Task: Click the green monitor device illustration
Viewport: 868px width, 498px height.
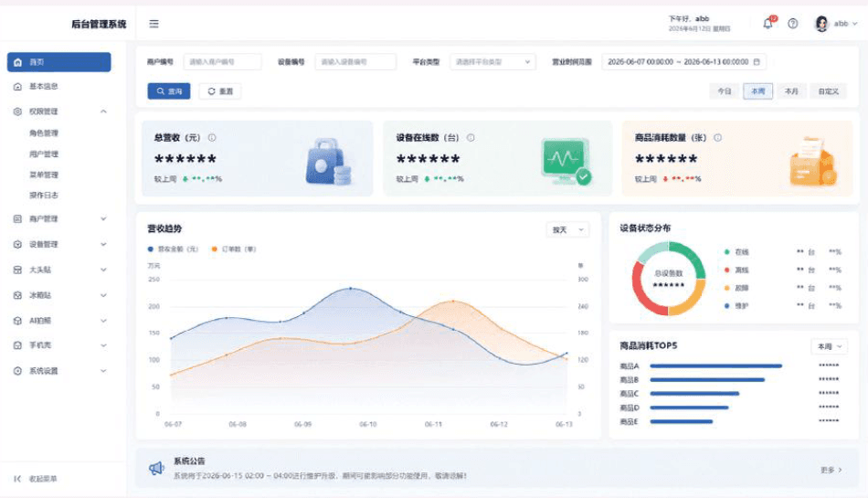Action: [566, 162]
